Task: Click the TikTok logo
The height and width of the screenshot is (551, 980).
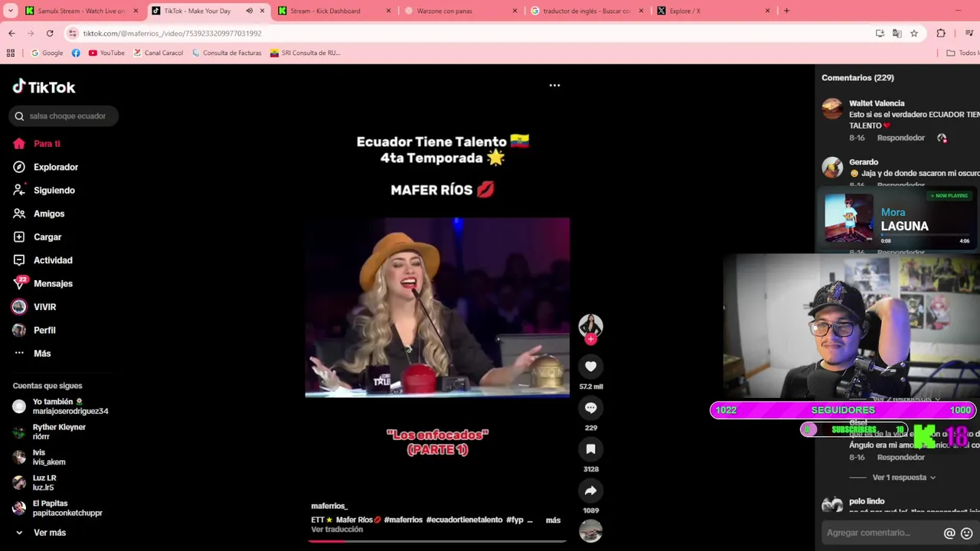Action: click(44, 86)
